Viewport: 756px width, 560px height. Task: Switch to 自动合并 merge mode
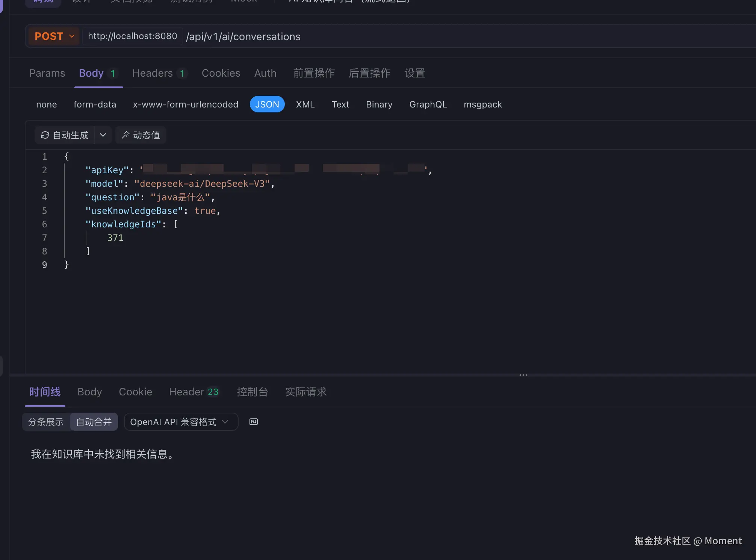point(94,422)
